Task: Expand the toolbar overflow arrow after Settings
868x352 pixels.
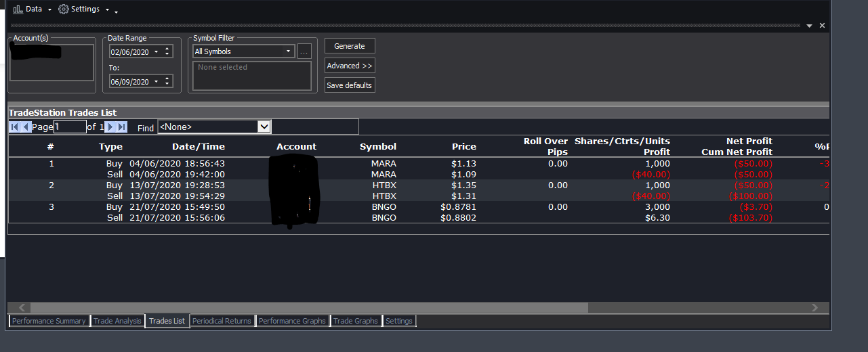Action: click(116, 12)
